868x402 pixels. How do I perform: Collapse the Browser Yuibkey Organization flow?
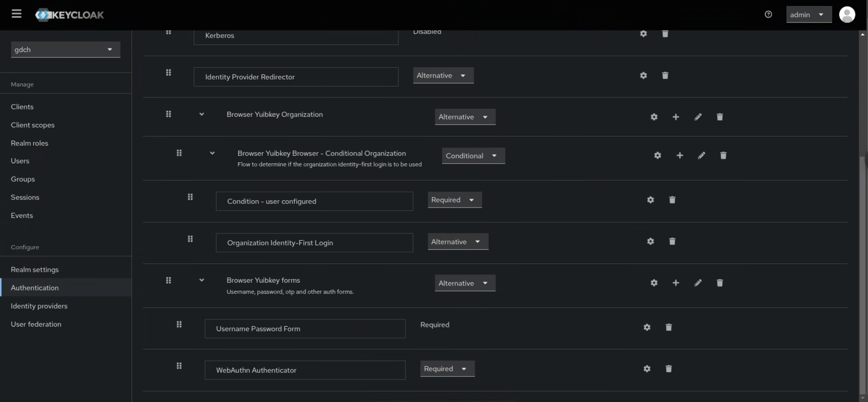click(x=202, y=114)
